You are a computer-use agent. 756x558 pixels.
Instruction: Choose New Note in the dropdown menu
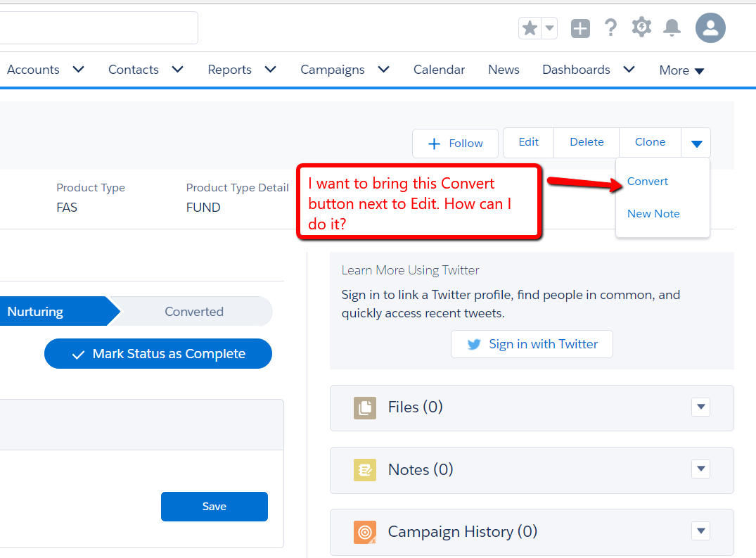[x=653, y=214]
